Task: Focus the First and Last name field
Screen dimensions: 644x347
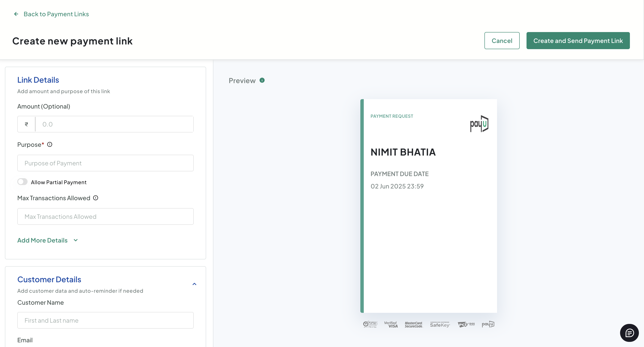Action: coord(106,320)
